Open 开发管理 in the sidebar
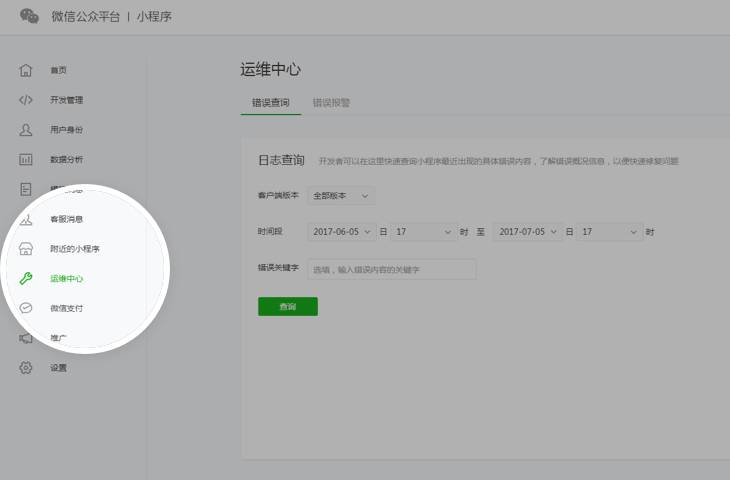The width and height of the screenshot is (730, 480). point(67,100)
